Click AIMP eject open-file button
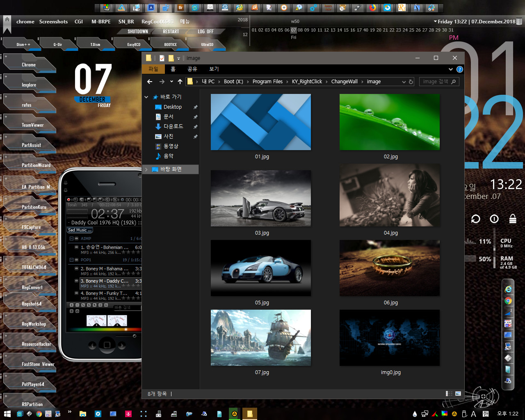This screenshot has width=525, height=420. coord(115,200)
